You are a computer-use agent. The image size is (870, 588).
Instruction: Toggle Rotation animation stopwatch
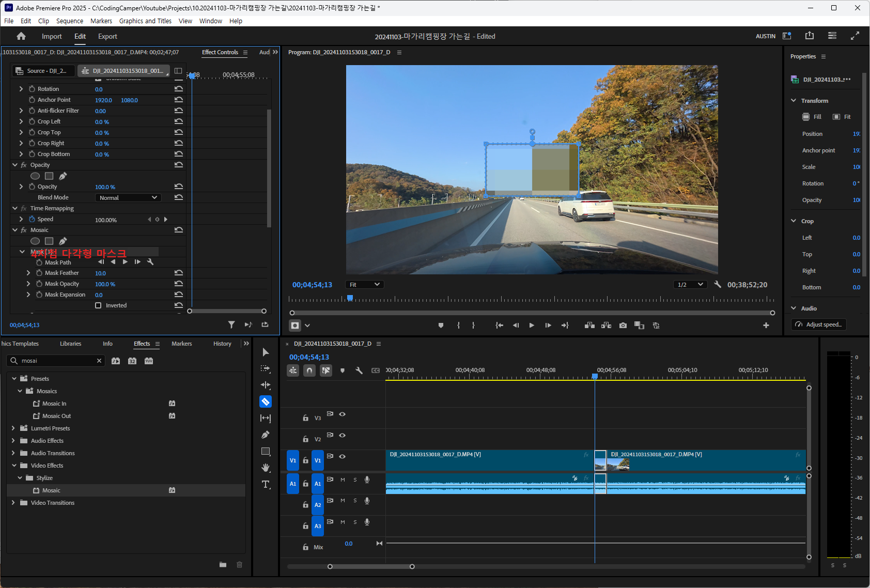tap(32, 89)
